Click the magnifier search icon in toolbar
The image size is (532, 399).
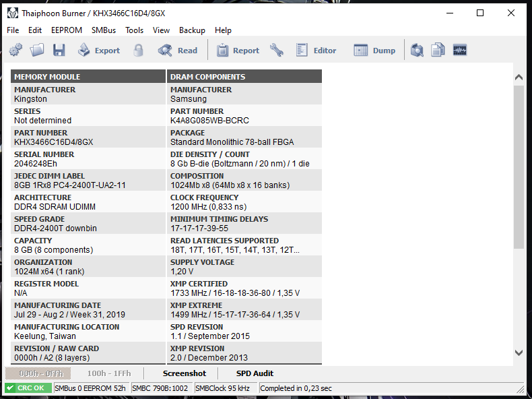point(417,51)
